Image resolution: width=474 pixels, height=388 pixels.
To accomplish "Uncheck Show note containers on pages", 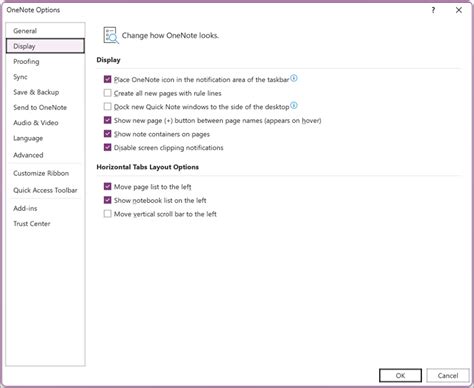I will tap(107, 134).
